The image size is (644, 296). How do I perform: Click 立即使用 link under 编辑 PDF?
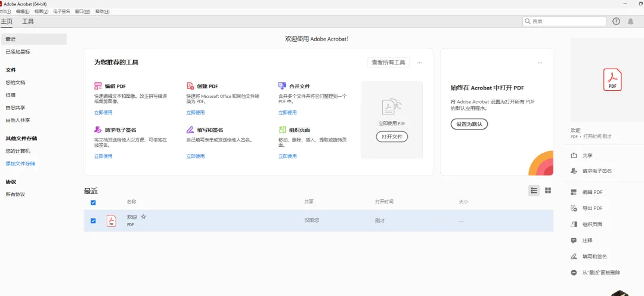[103, 113]
